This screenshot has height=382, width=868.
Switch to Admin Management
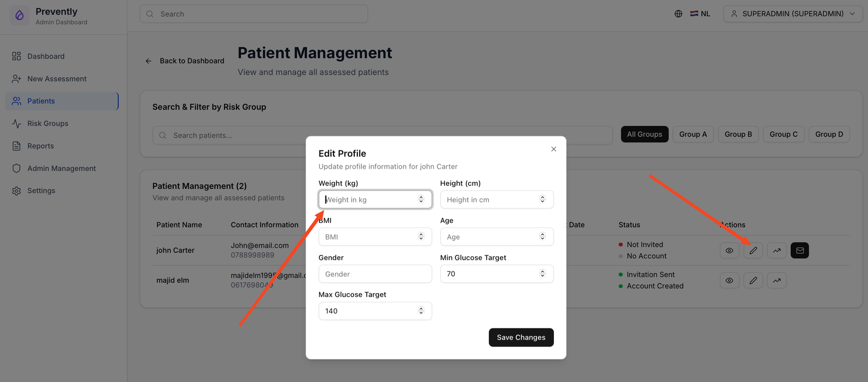coord(61,168)
